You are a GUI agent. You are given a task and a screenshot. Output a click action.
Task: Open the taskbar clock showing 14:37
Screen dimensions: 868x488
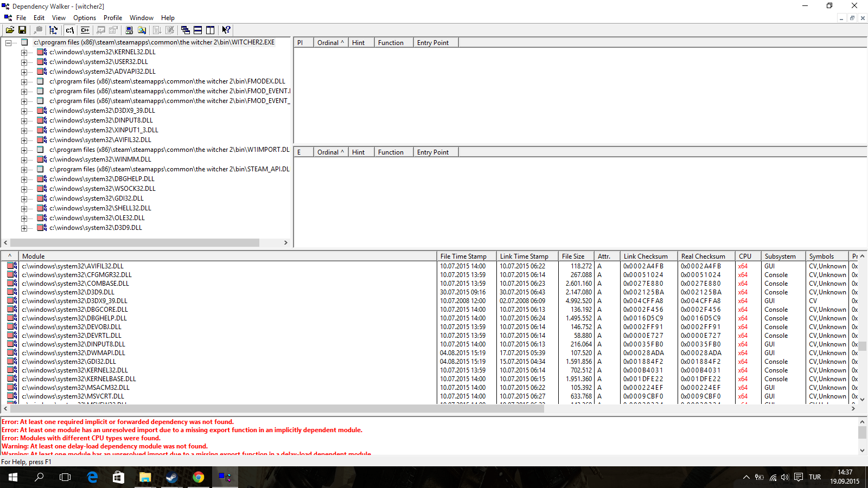pyautogui.click(x=845, y=477)
